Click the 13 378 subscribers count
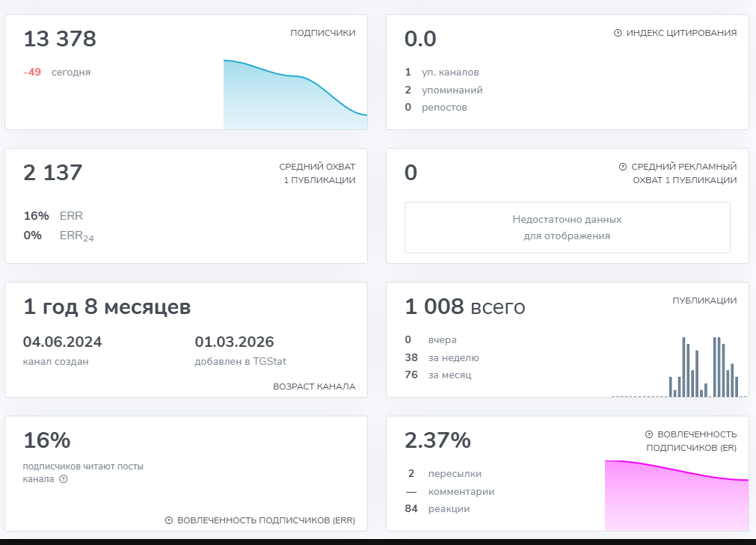 (60, 39)
